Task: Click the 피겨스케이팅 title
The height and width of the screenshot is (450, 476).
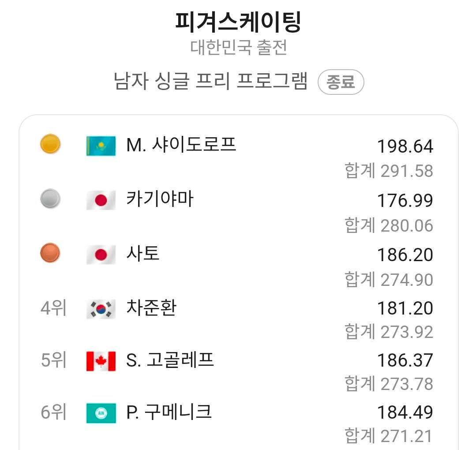Action: (238, 22)
